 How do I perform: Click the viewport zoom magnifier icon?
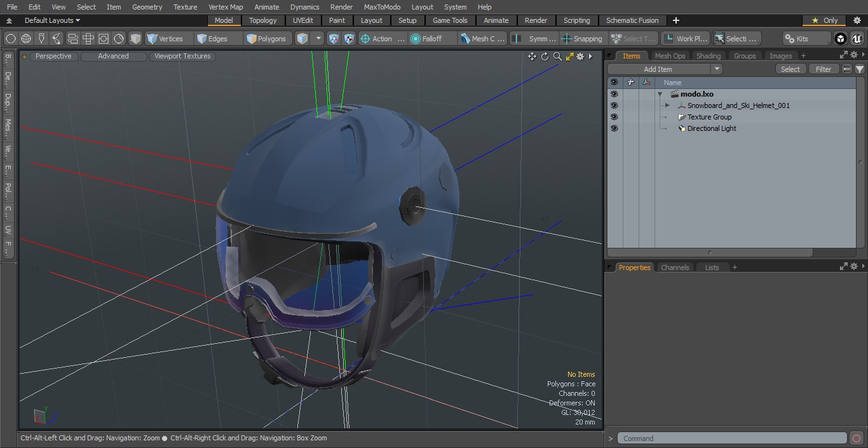coord(557,57)
